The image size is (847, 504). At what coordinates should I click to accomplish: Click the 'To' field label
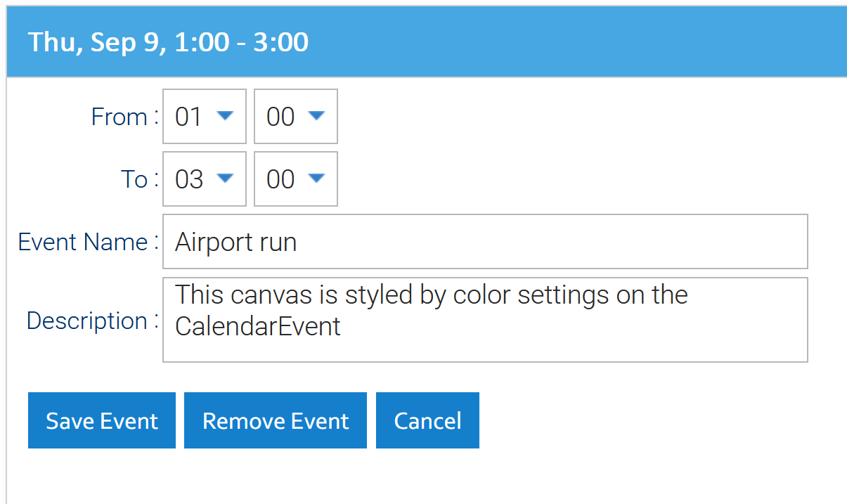pos(134,179)
